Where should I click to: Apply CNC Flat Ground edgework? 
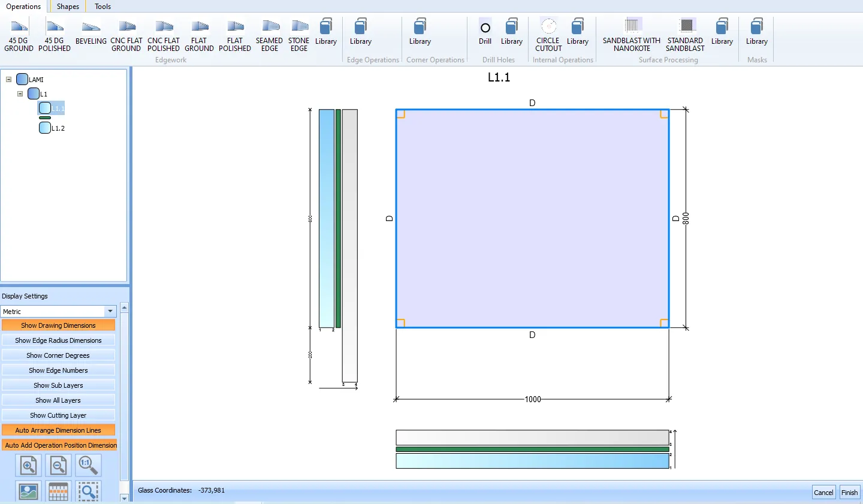(x=126, y=35)
